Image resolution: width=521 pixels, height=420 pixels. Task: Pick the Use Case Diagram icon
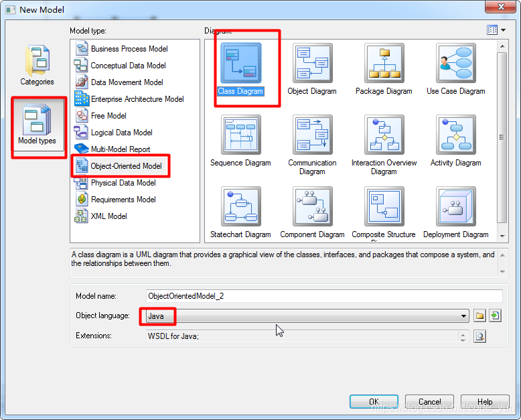456,63
